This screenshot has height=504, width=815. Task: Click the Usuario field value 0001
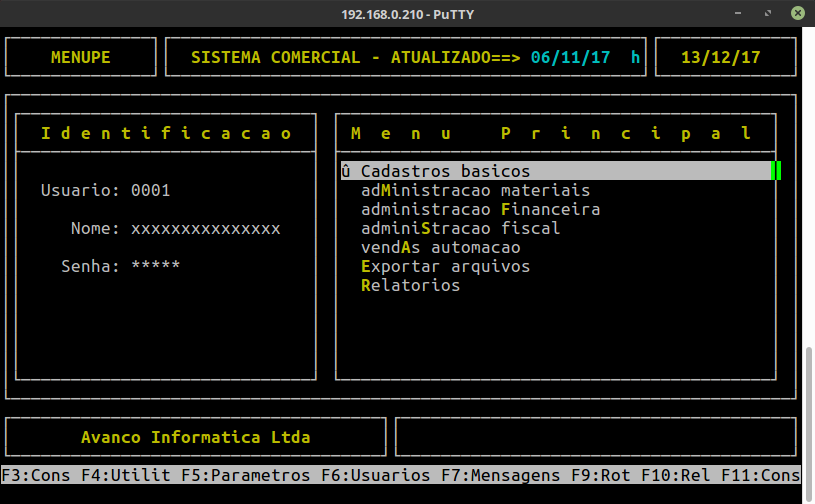pos(151,190)
